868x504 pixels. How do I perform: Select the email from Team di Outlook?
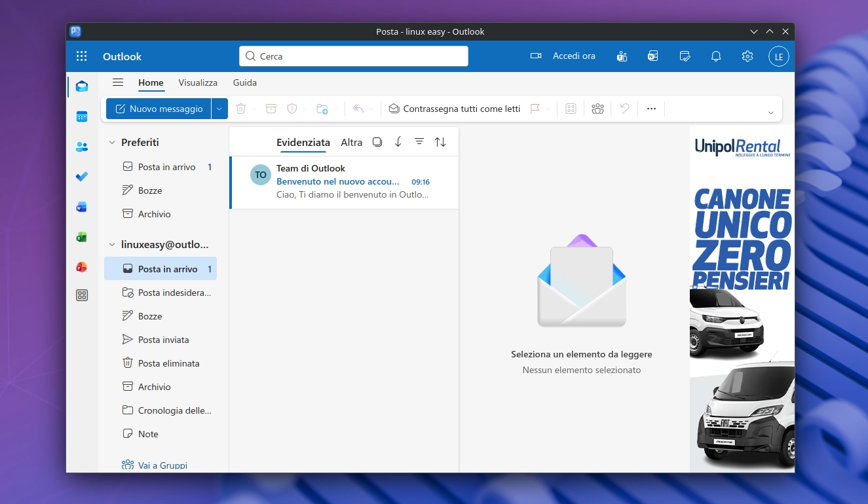point(344,181)
